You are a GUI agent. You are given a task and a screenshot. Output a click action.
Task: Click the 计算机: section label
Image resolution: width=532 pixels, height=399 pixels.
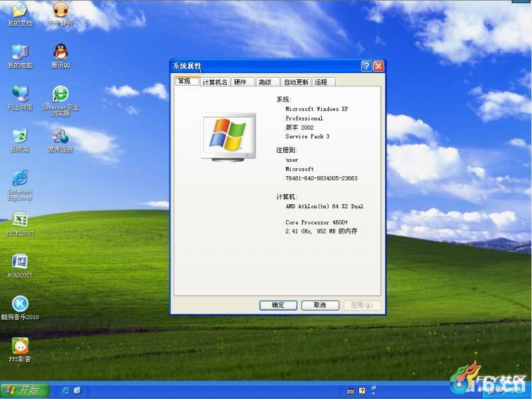tap(287, 197)
